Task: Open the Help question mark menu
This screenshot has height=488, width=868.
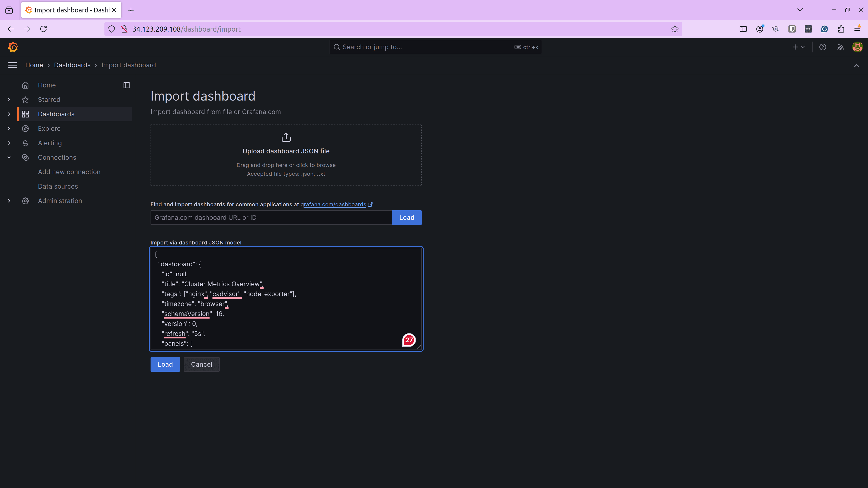Action: pyautogui.click(x=823, y=47)
